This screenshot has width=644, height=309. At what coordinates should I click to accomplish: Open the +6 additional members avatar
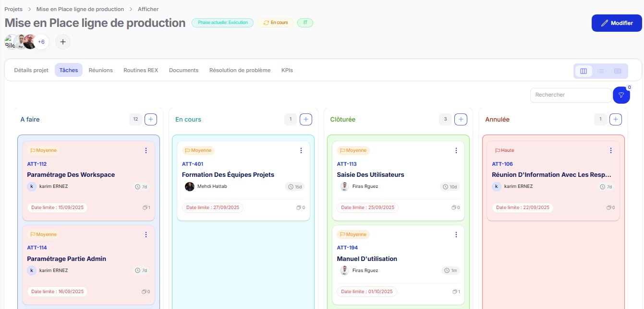pyautogui.click(x=41, y=42)
